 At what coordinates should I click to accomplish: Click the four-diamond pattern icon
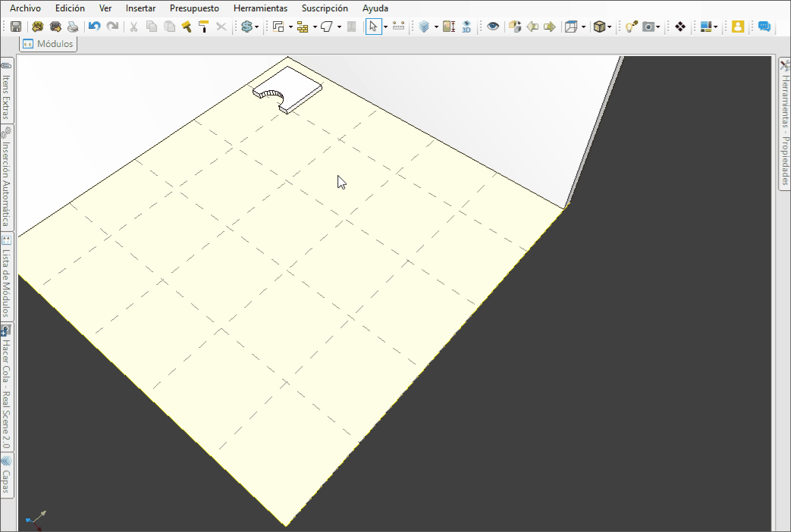[x=680, y=27]
